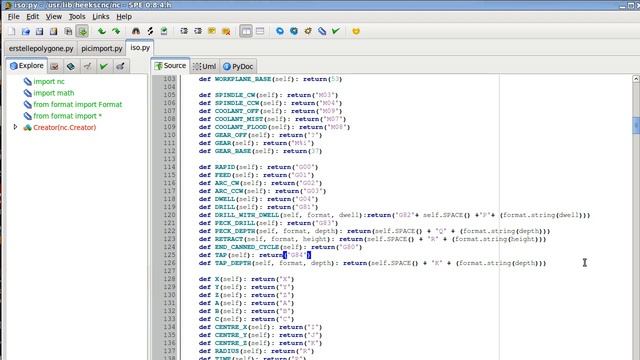Click the Comment toolbar icon
The image size is (640, 360).
[212, 31]
